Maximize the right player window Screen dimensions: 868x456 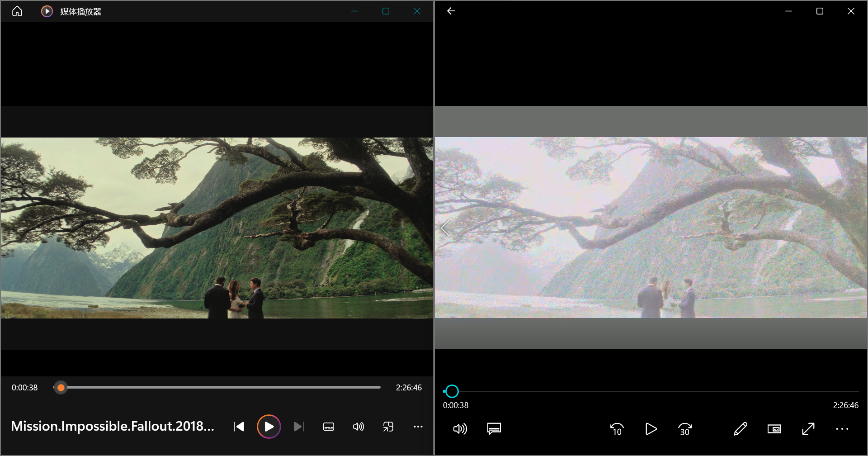click(820, 11)
